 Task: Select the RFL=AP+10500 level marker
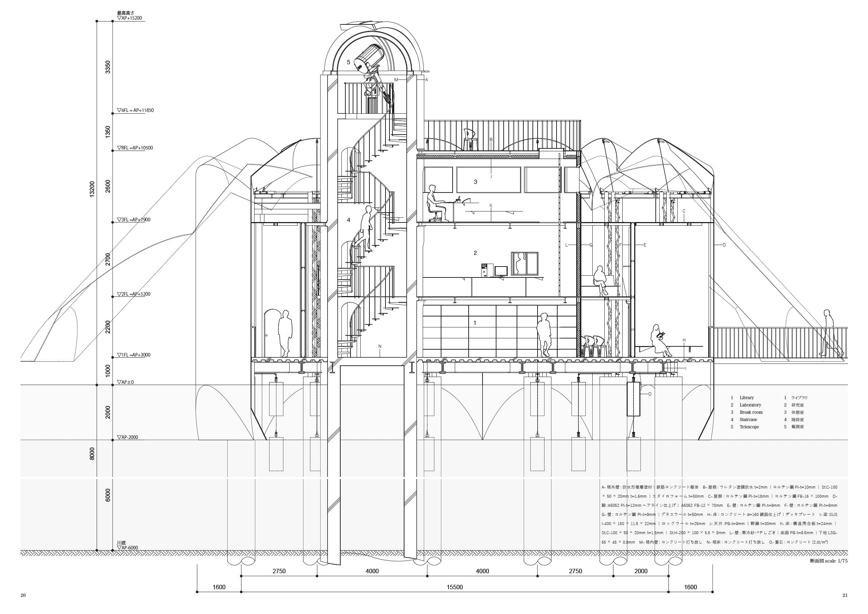[135, 148]
